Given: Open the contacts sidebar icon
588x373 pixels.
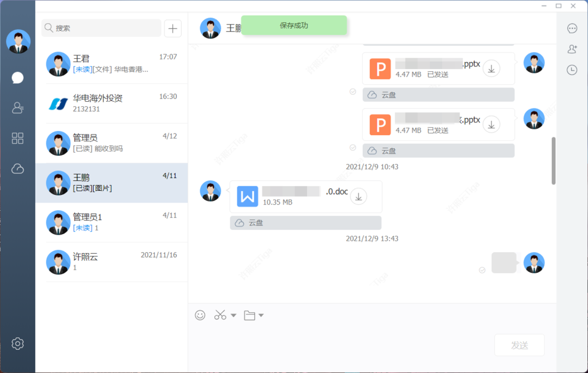Looking at the screenshot, I should point(17,108).
